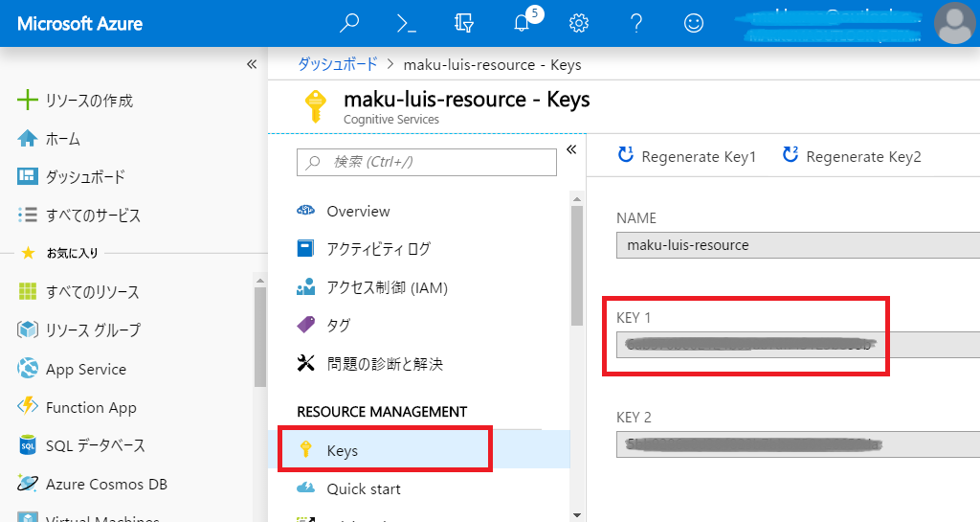Click the Regenerate Key1 button label
The height and width of the screenshot is (522, 980).
point(699,157)
